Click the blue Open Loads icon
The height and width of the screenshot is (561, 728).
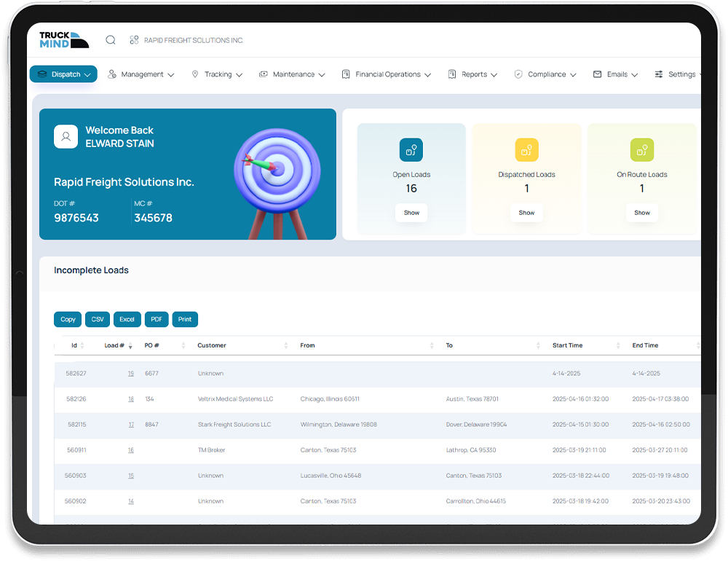click(x=411, y=150)
